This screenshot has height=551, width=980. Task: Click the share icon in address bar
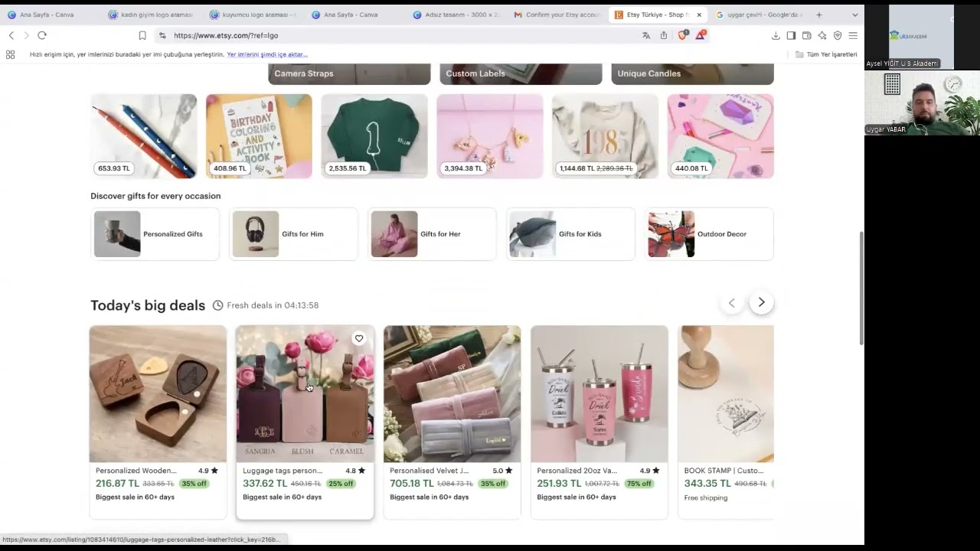point(664,35)
